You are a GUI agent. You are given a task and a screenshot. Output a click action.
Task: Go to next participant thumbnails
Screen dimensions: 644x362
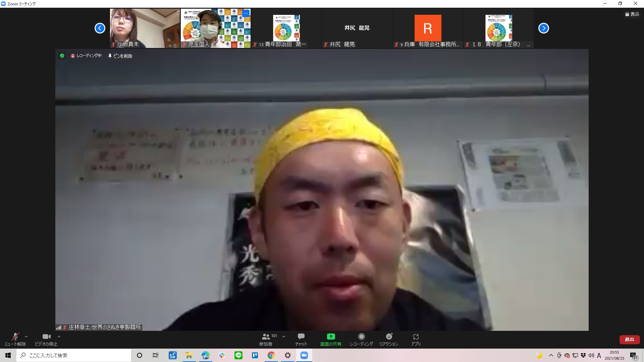tap(544, 28)
